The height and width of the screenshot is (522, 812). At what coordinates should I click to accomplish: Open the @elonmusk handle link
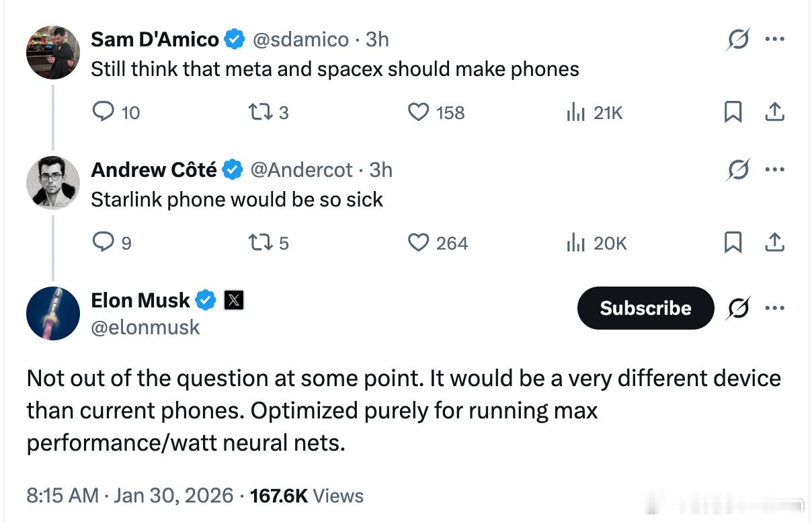(x=145, y=328)
